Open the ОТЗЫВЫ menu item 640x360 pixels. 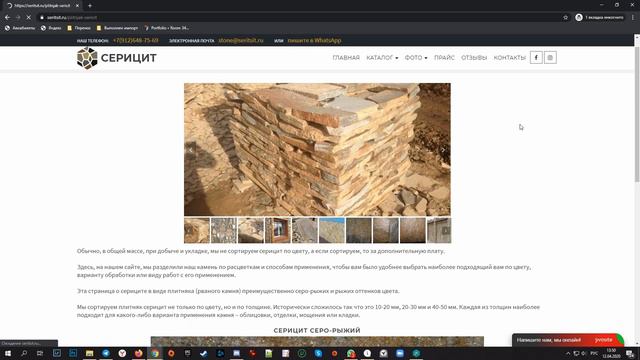pyautogui.click(x=474, y=58)
